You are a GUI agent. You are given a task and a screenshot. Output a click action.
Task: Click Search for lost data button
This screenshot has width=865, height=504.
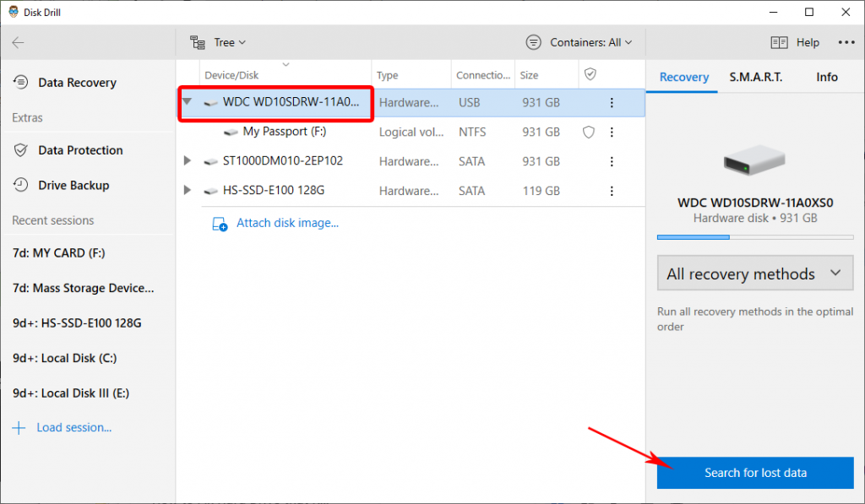pyautogui.click(x=754, y=473)
